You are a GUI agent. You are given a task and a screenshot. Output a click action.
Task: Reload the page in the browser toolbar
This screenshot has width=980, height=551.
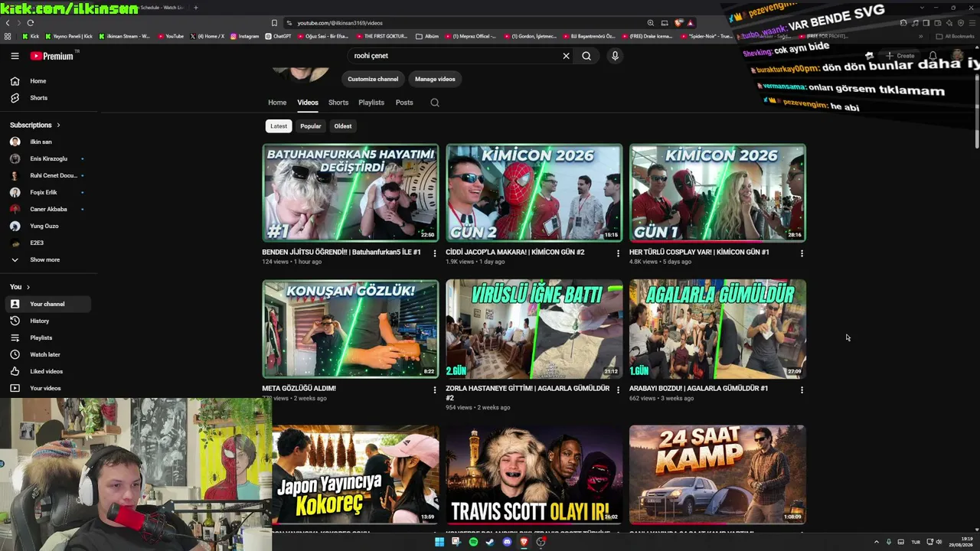31,23
